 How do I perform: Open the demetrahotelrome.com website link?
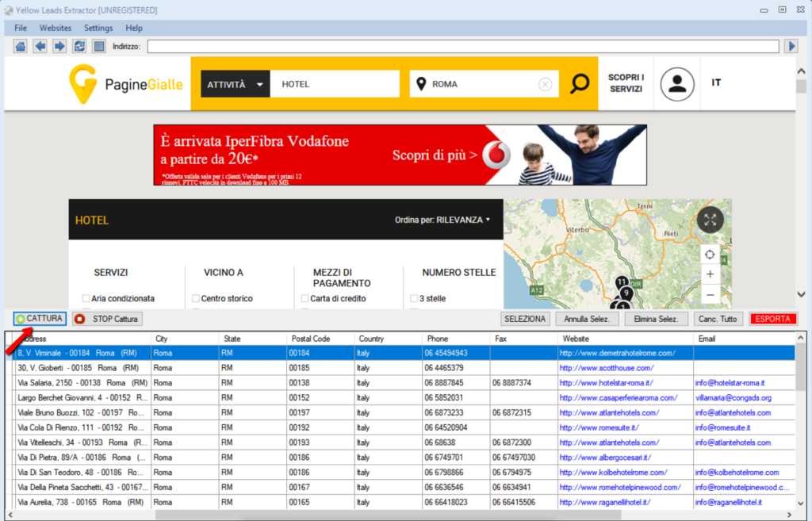(x=617, y=353)
